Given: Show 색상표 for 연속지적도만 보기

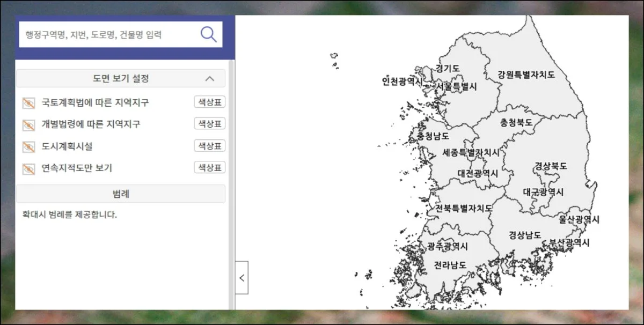Looking at the screenshot, I should [209, 168].
